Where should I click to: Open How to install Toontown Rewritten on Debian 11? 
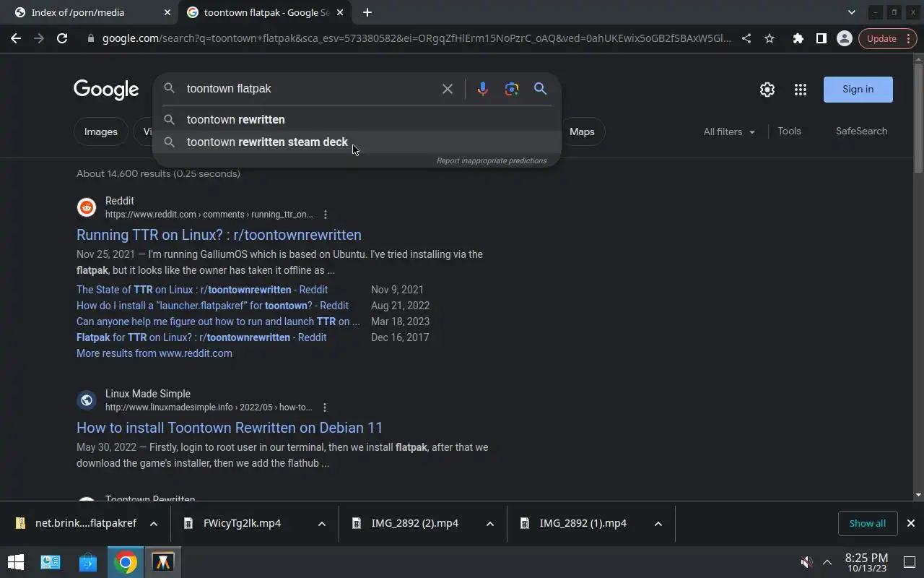pos(230,428)
